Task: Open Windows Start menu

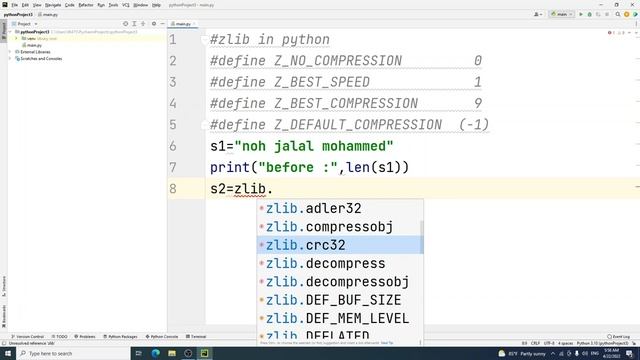Action: [8, 353]
